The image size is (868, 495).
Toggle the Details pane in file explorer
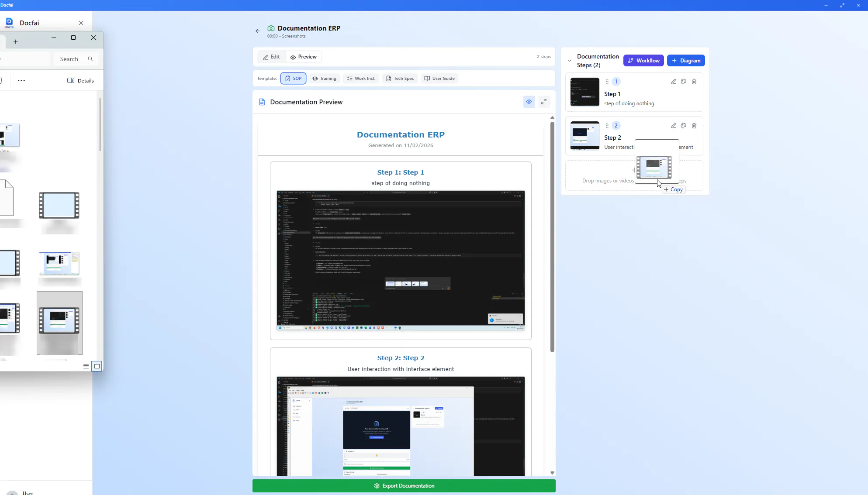coord(80,81)
